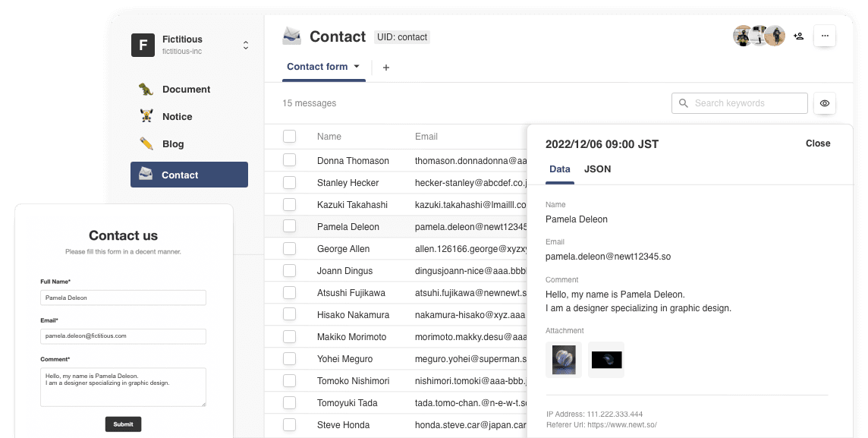
Task: Toggle the select-all checkbox in table header
Action: pos(289,136)
